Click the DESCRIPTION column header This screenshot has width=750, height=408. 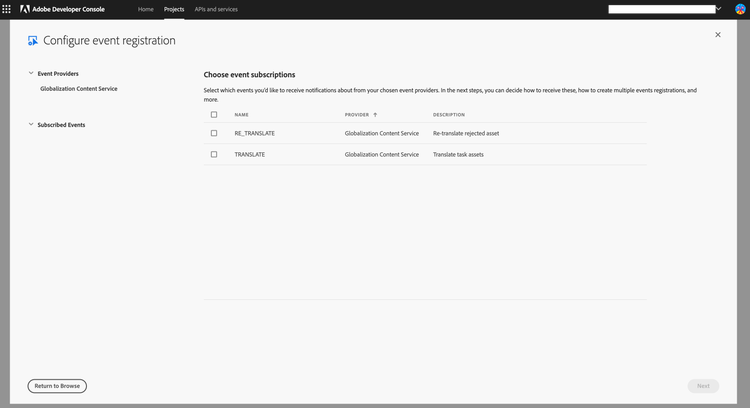[449, 115]
